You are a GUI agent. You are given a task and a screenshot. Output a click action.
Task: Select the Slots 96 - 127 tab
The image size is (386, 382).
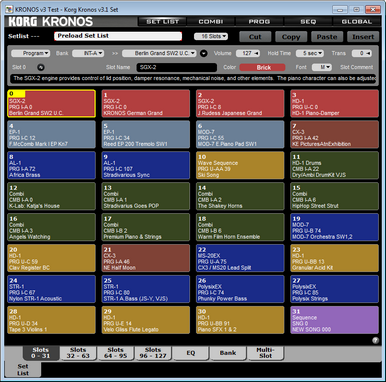coord(153,353)
